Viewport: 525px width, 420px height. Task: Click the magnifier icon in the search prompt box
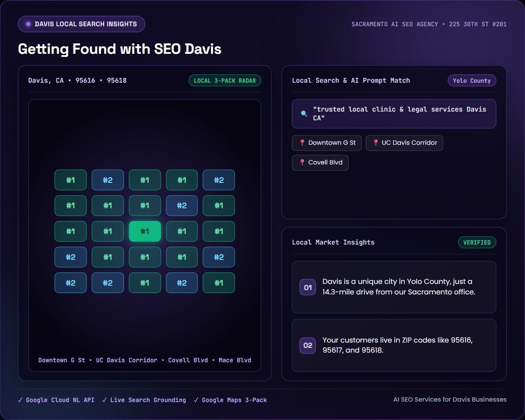[x=304, y=114]
